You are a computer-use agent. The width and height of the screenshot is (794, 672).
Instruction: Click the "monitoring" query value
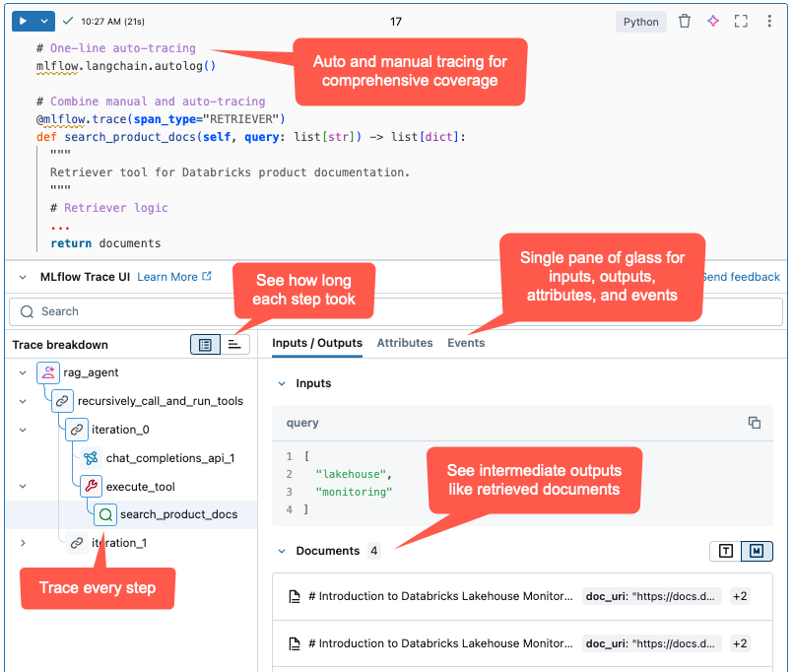354,493
